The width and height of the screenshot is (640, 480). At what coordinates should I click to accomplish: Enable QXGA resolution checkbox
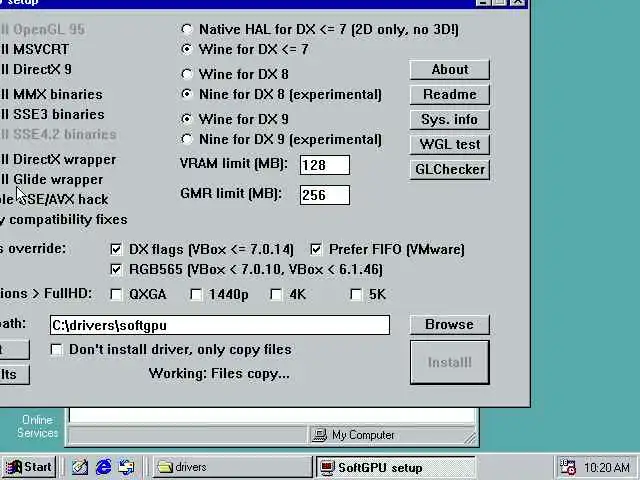(x=116, y=294)
